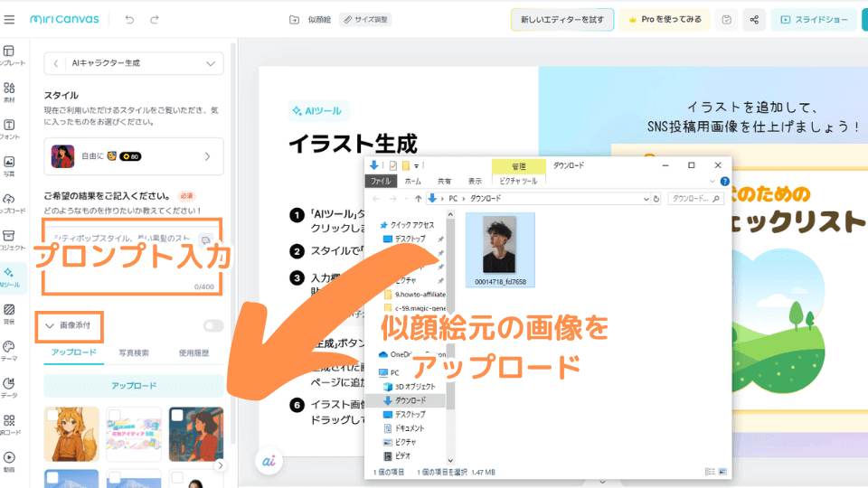
Task: Open Explorer recent locations dropdown arrow
Action: (x=406, y=199)
